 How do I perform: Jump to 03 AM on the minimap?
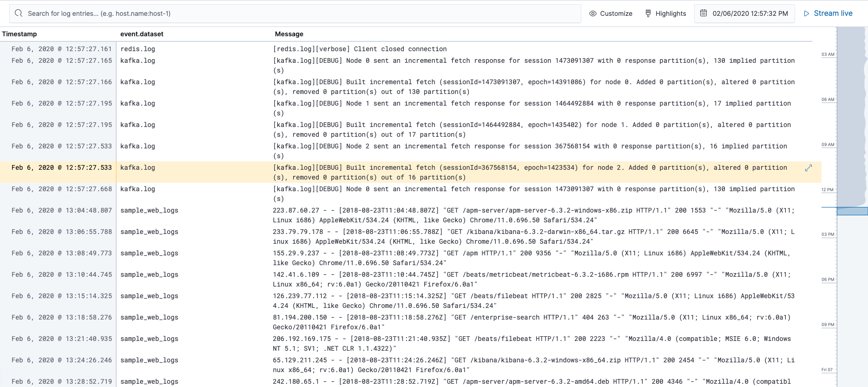pos(828,54)
